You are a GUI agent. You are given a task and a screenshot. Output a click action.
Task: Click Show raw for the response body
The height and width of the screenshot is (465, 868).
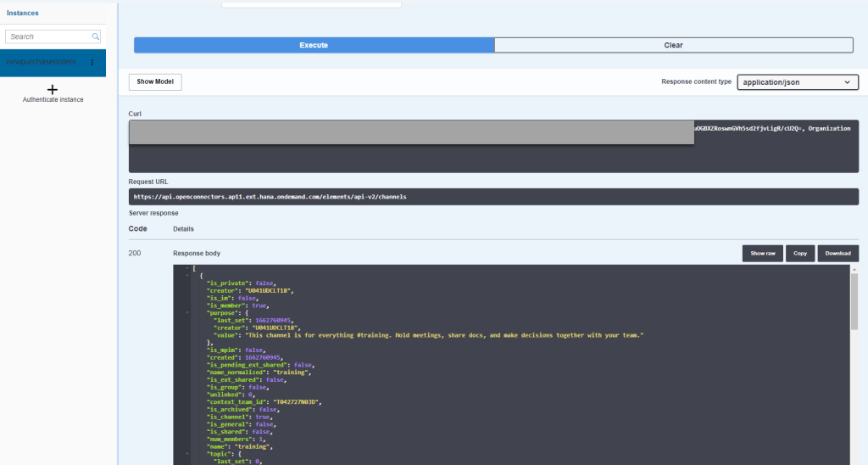pos(761,254)
